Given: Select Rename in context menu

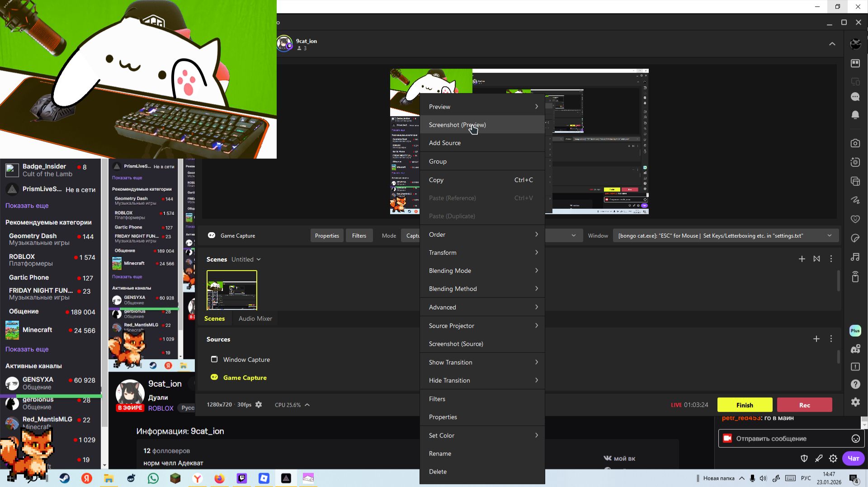Looking at the screenshot, I should [482, 454].
